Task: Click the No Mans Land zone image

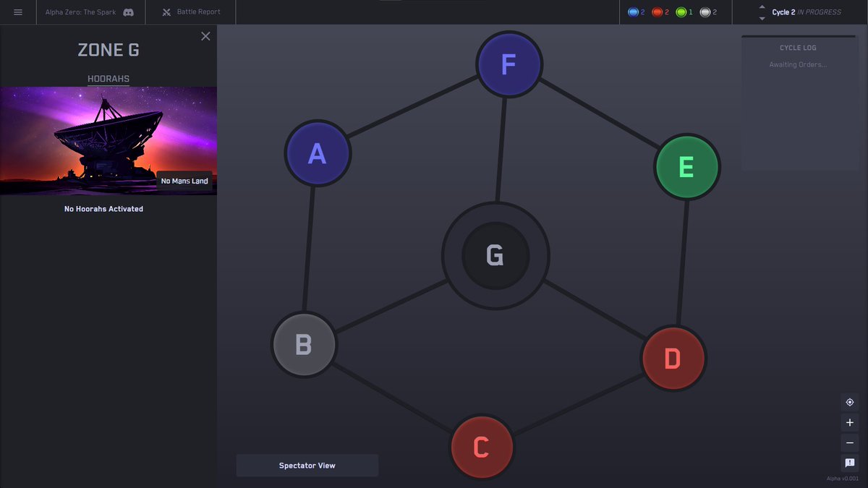Action: 109,141
